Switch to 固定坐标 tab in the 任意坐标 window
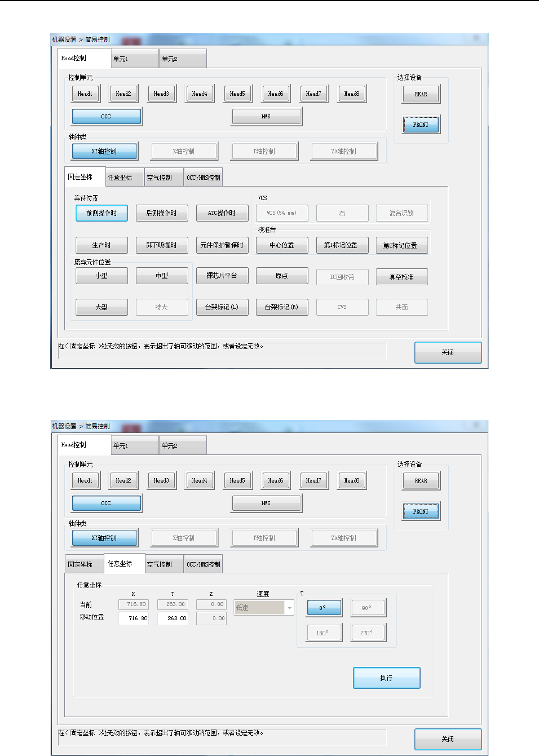This screenshot has height=756, width=539. [85, 564]
